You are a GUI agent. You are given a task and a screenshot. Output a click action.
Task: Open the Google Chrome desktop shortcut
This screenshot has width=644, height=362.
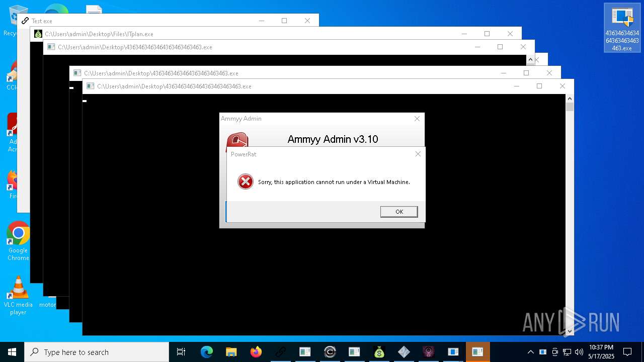tap(18, 241)
